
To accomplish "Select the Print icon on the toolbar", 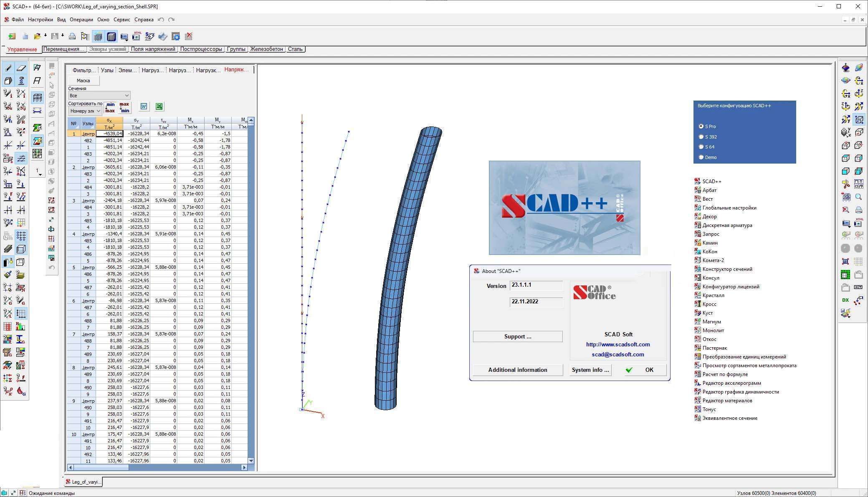I will pyautogui.click(x=72, y=36).
